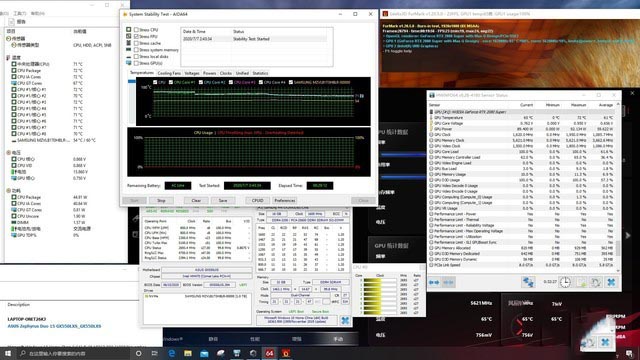Open the Temperatures tab in AIDA64
640x360 pixels.
[x=142, y=73]
